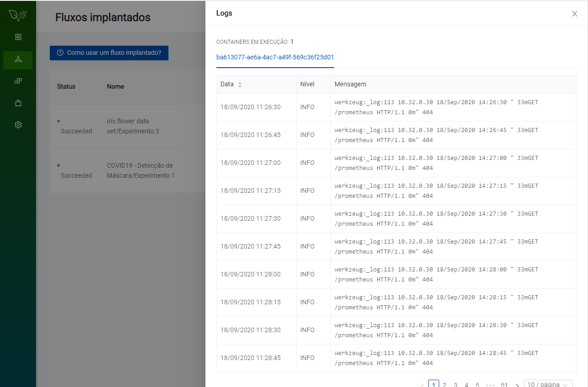
Task: Click log message with 14:26:30 timestamp
Action: click(x=436, y=107)
